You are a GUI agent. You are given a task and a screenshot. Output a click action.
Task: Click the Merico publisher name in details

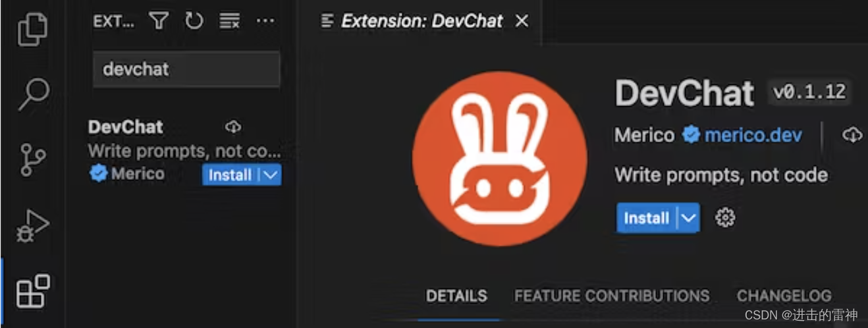coord(644,136)
